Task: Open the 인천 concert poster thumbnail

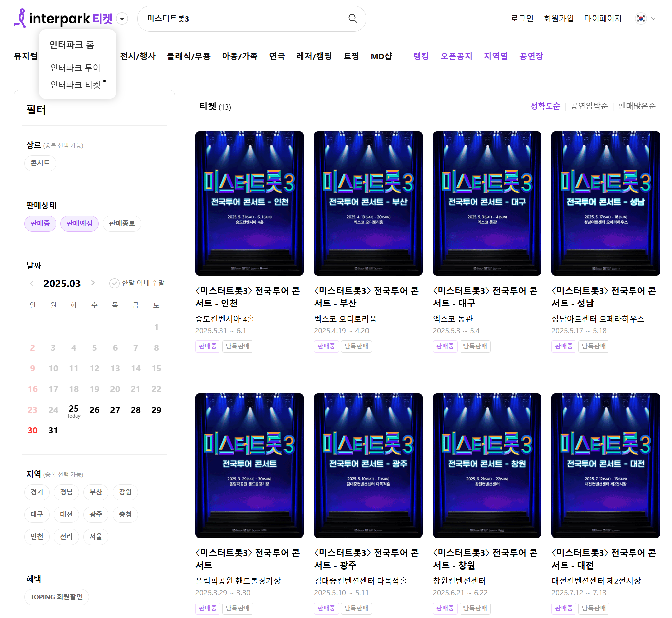Action: pos(249,203)
